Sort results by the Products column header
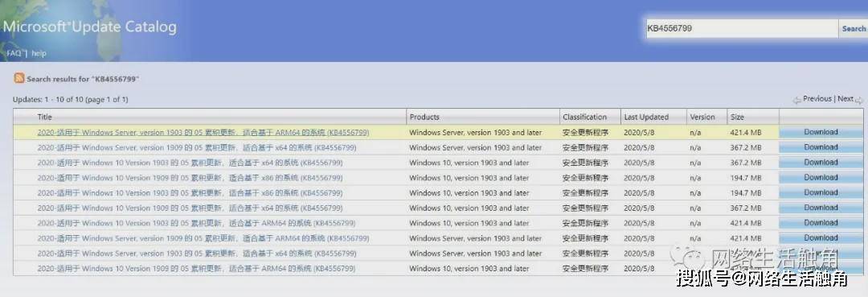The height and width of the screenshot is (297, 868). pos(424,117)
